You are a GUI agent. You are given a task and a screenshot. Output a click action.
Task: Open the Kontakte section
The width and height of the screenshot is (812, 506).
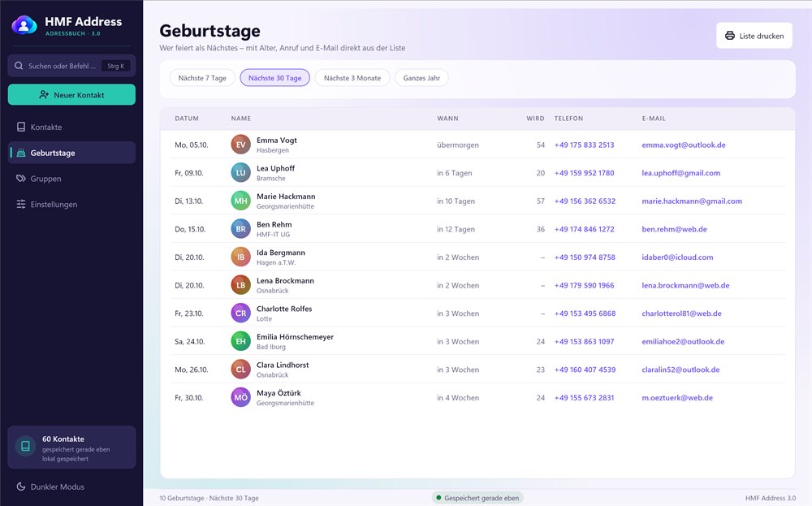(71, 127)
